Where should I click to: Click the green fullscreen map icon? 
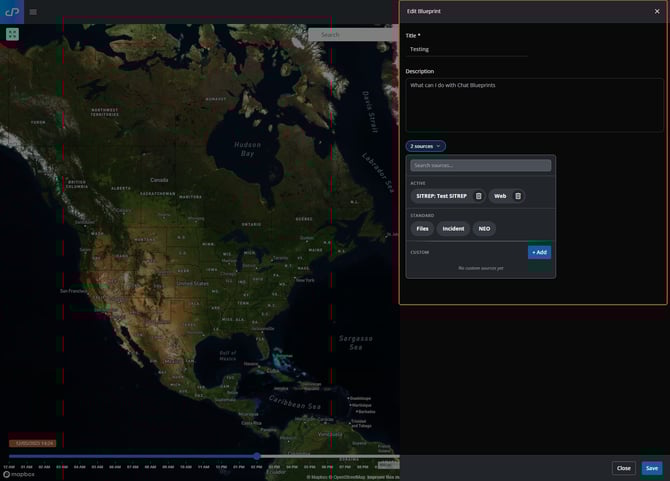[x=12, y=34]
